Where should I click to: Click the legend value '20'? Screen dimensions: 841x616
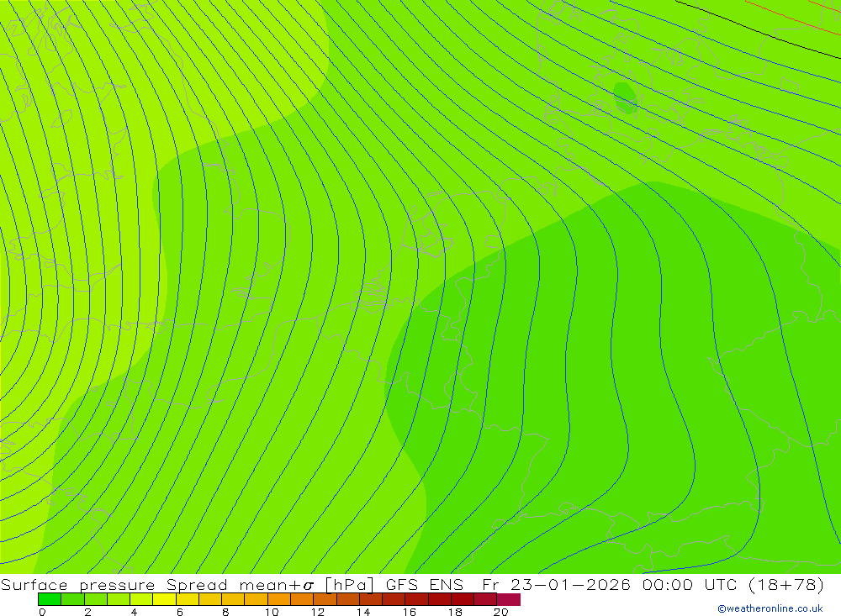pyautogui.click(x=500, y=612)
